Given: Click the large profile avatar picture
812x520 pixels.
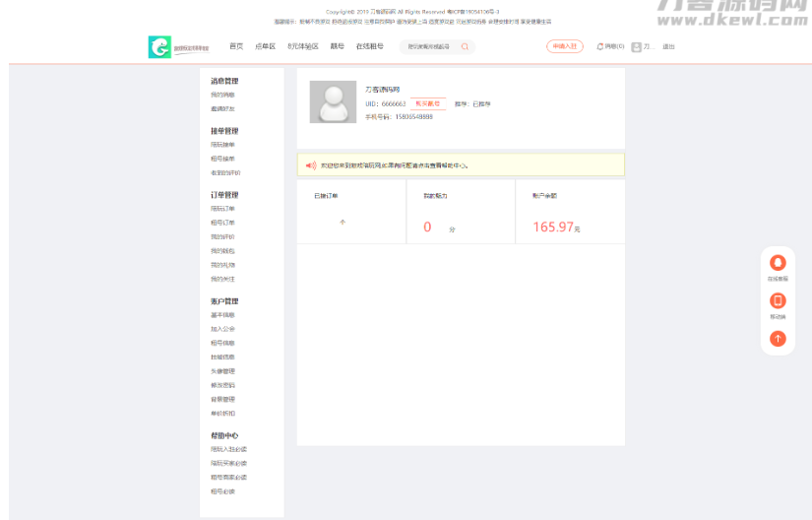Looking at the screenshot, I should pyautogui.click(x=333, y=101).
